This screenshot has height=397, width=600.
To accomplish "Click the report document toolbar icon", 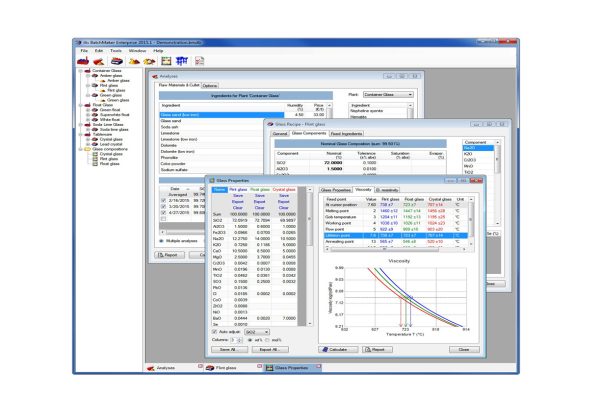I will pyautogui.click(x=199, y=61).
